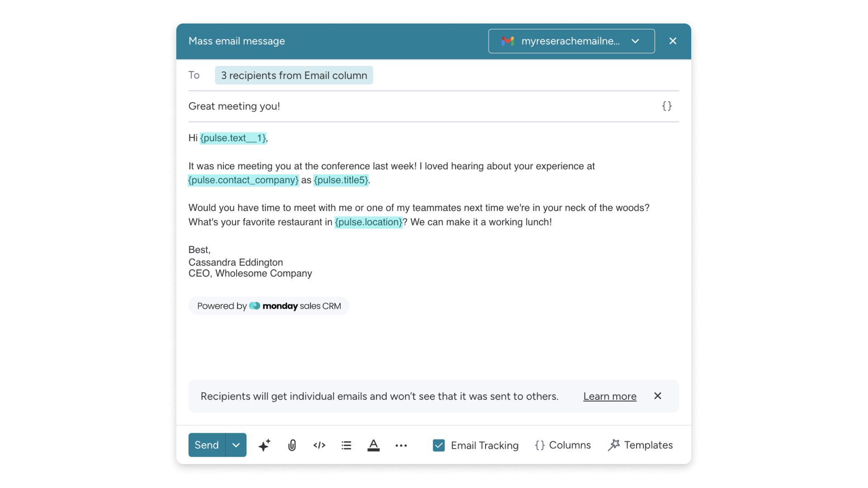
Task: Select the {pulse.location} token in the body
Action: pos(368,222)
